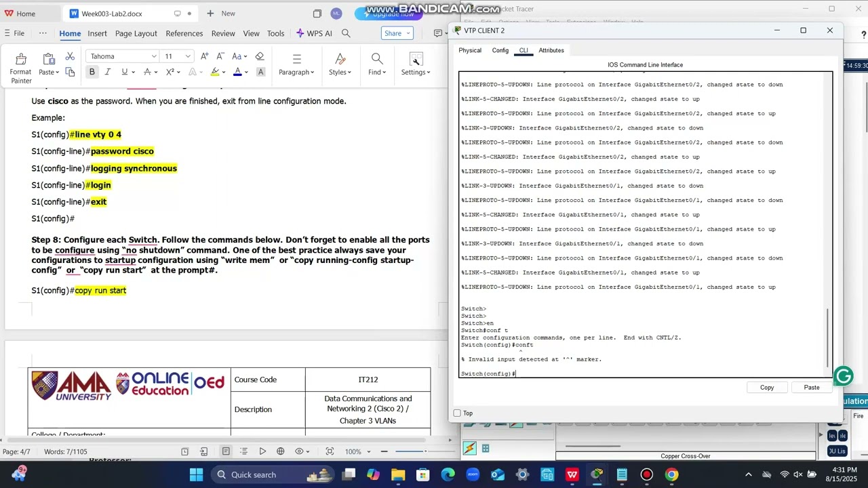
Task: Open WPS Office from the taskbar
Action: click(x=572, y=474)
